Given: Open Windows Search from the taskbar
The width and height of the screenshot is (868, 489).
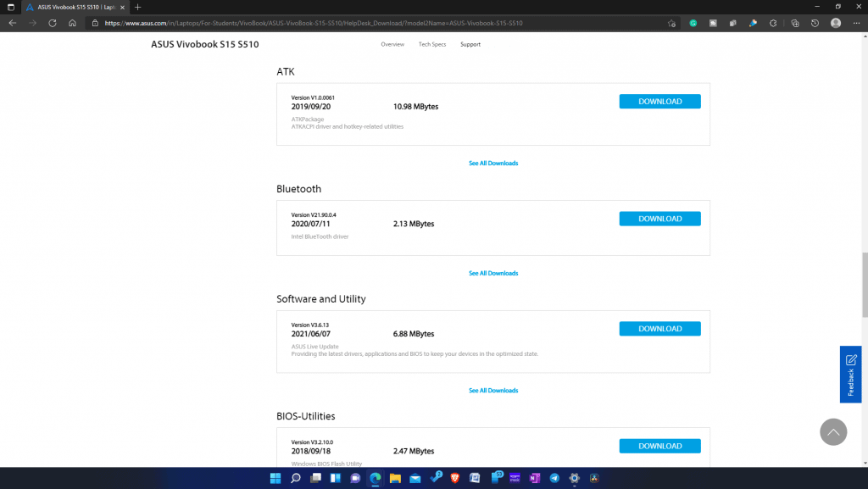Looking at the screenshot, I should coord(295,477).
